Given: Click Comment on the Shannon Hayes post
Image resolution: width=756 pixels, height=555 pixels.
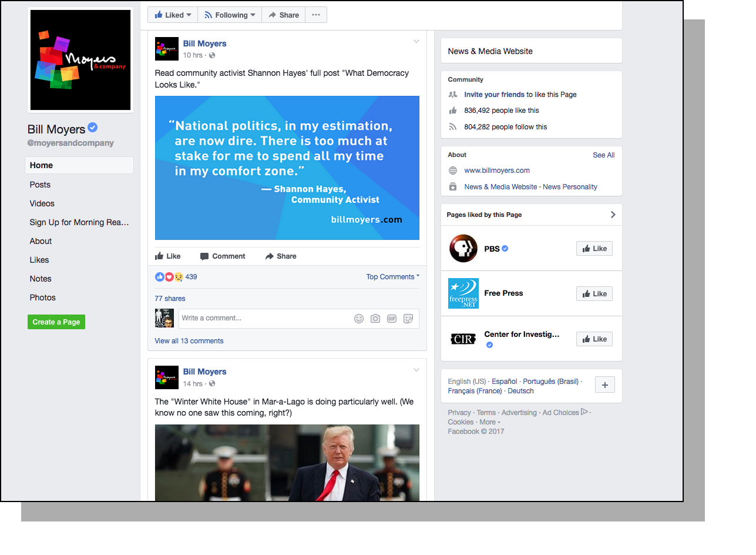Looking at the screenshot, I should pos(223,256).
